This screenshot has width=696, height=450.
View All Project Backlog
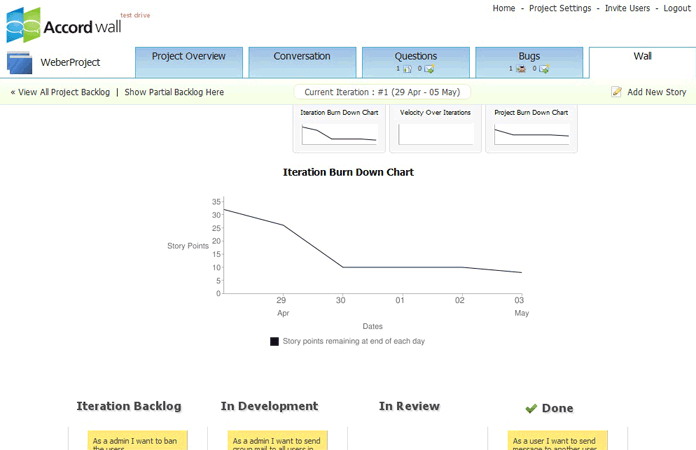click(x=60, y=92)
